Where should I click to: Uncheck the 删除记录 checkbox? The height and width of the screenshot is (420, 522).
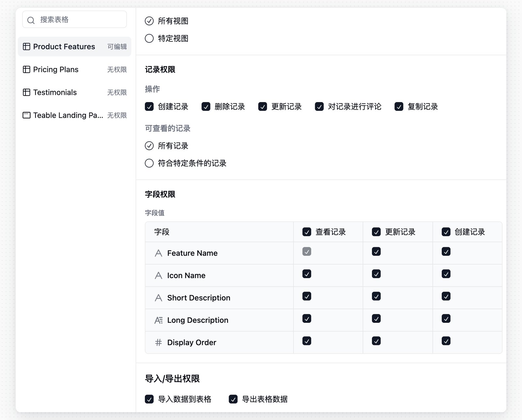206,107
